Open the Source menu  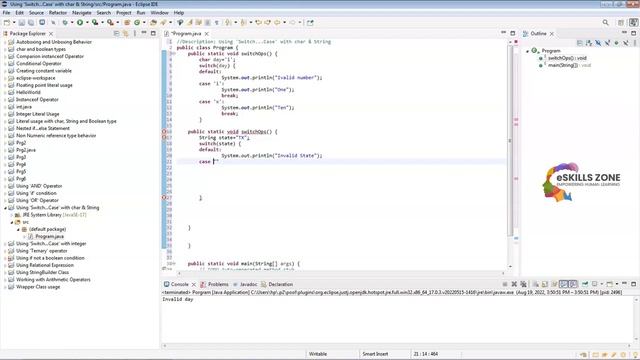36,13
